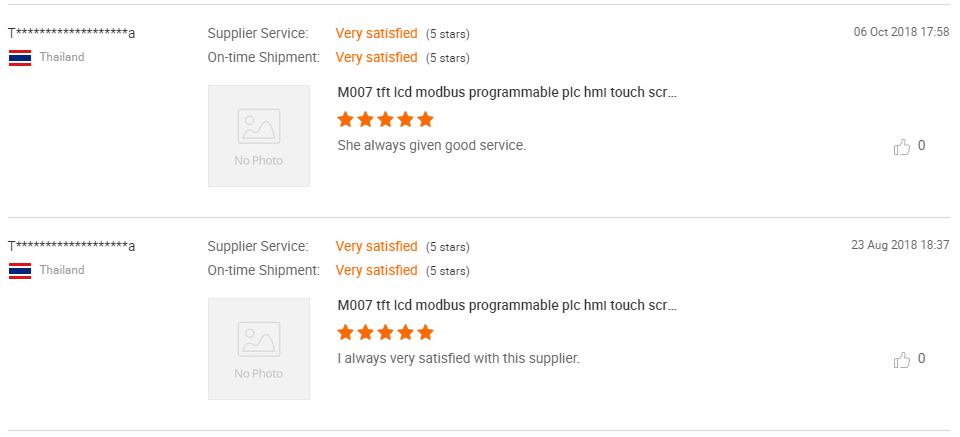Click the "23 Aug 2018 18:37" timestamp

click(x=900, y=245)
